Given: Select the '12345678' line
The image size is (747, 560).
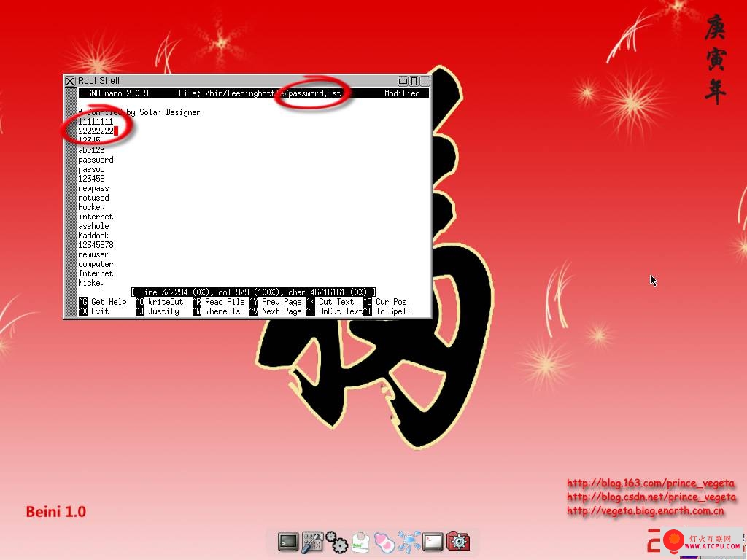Looking at the screenshot, I should [96, 245].
